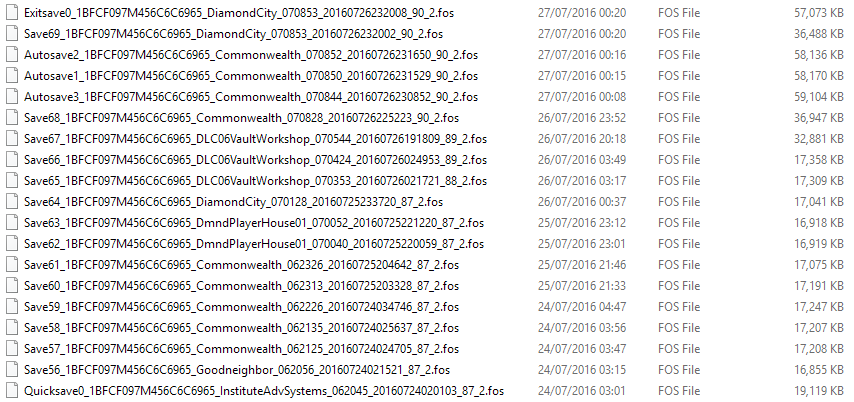
Task: Click the Autosave2 Commonwealth file icon
Action: tap(11, 54)
